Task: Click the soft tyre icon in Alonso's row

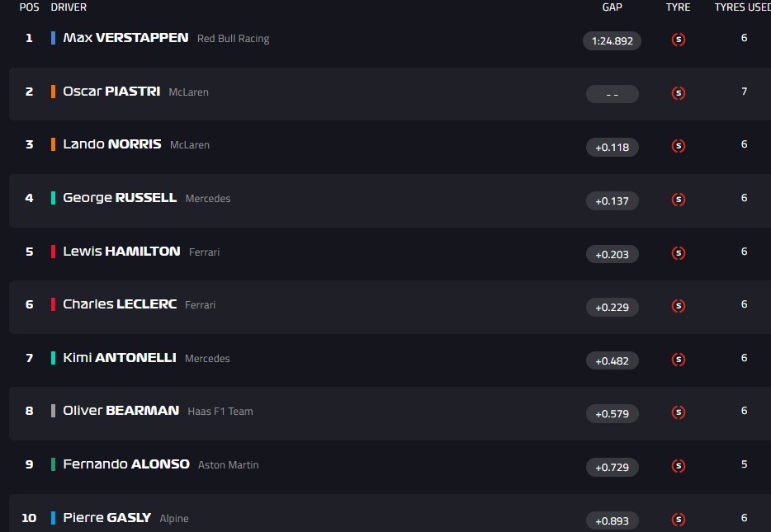Action: [x=679, y=466]
